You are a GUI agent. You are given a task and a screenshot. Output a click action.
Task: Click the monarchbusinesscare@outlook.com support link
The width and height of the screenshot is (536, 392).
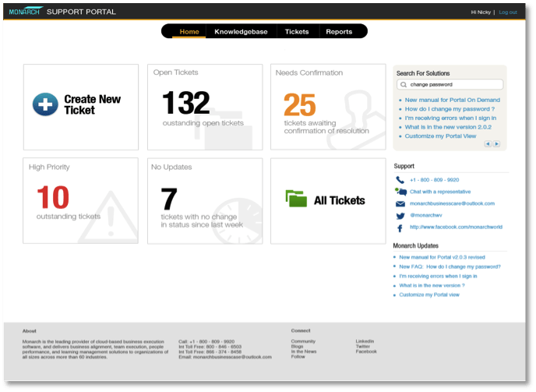[x=452, y=203]
